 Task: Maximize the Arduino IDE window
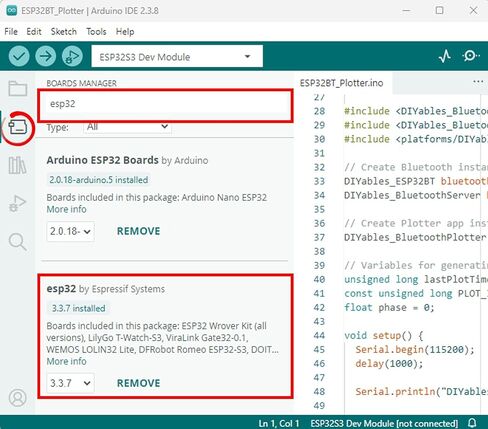click(439, 10)
